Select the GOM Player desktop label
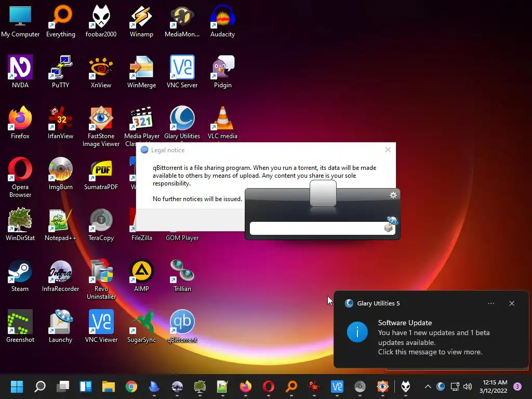 coord(182,238)
